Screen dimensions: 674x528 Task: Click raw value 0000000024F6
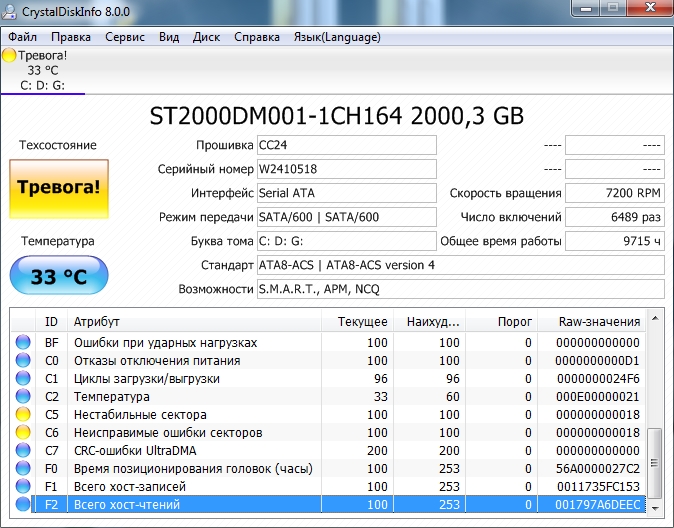[x=598, y=378]
